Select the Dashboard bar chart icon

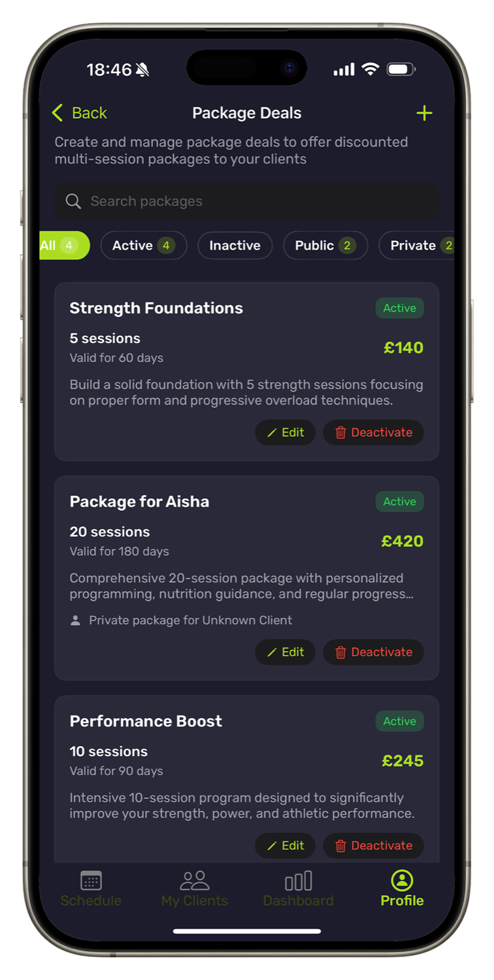pyautogui.click(x=298, y=880)
